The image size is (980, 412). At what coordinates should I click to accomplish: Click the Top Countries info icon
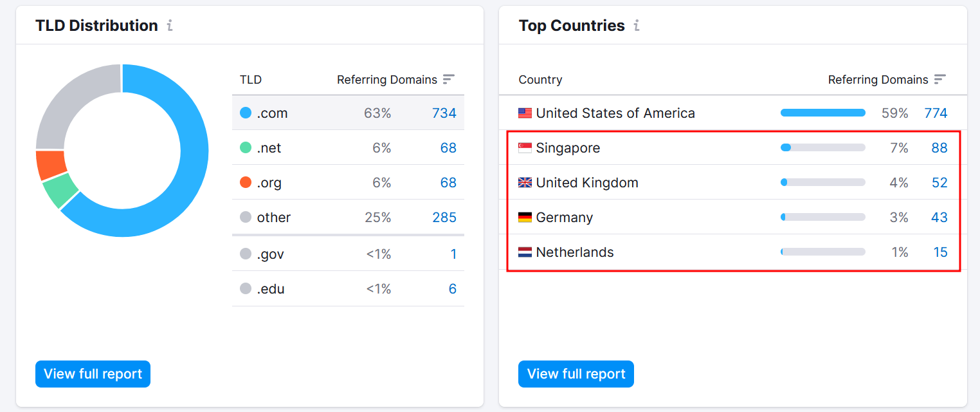coord(637,26)
